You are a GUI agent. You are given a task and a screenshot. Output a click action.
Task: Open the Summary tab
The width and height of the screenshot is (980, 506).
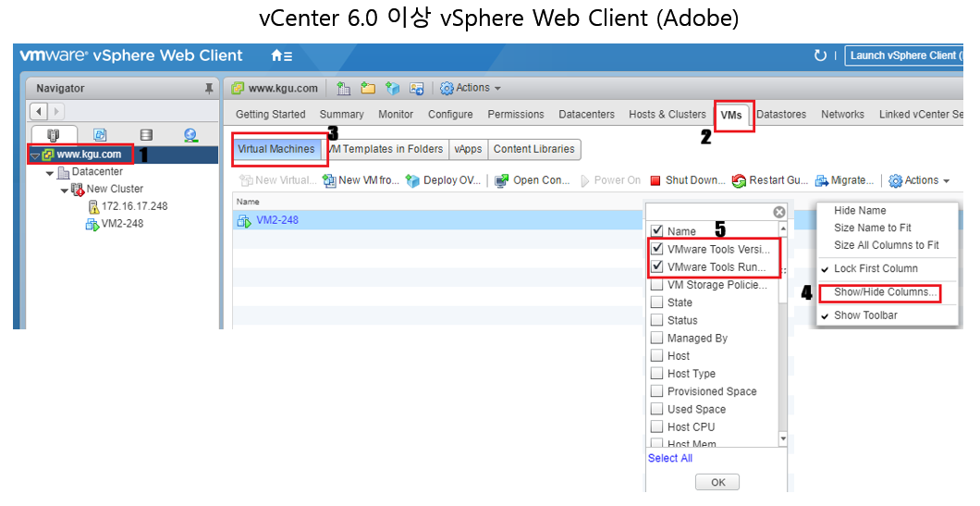click(x=341, y=115)
